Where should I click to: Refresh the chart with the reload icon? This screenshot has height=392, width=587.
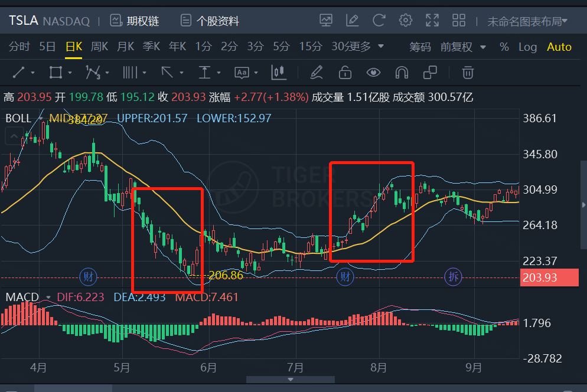tap(379, 20)
